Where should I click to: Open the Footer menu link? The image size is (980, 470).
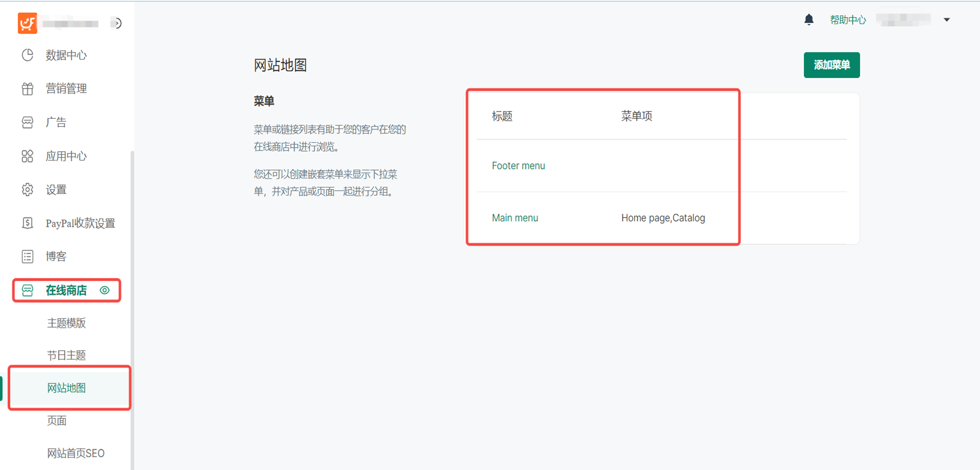pyautogui.click(x=518, y=166)
